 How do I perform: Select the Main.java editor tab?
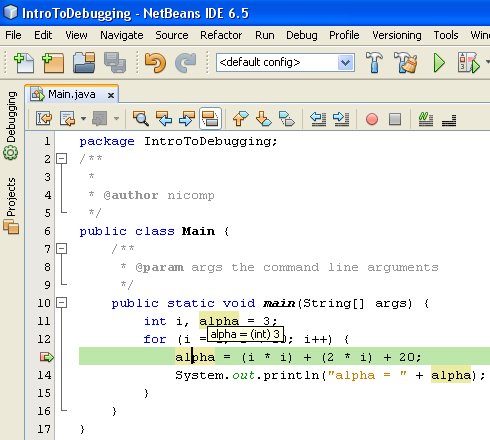tap(71, 94)
